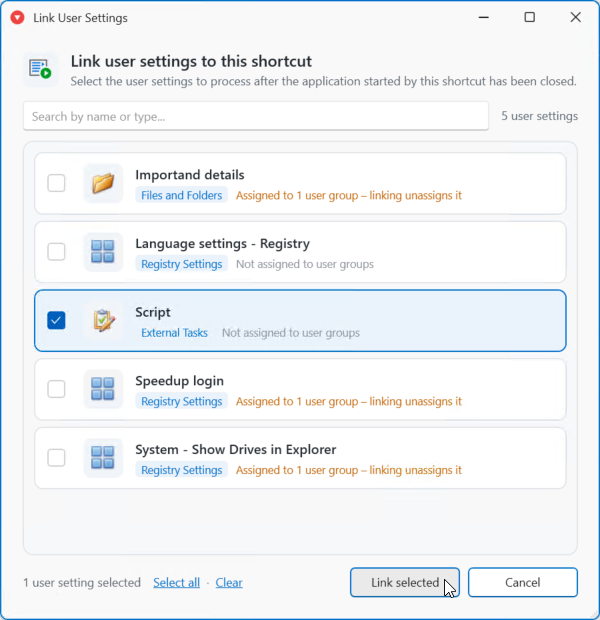Close the Link User Settings window
Viewport: 600px width, 620px height.
coord(575,17)
